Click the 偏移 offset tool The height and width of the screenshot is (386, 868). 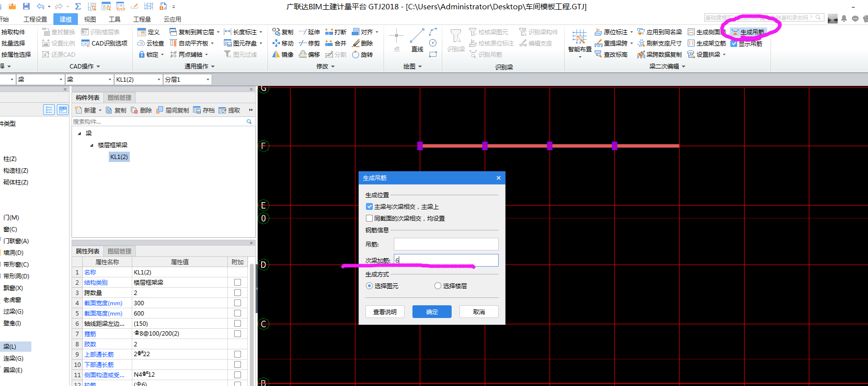[x=309, y=54]
